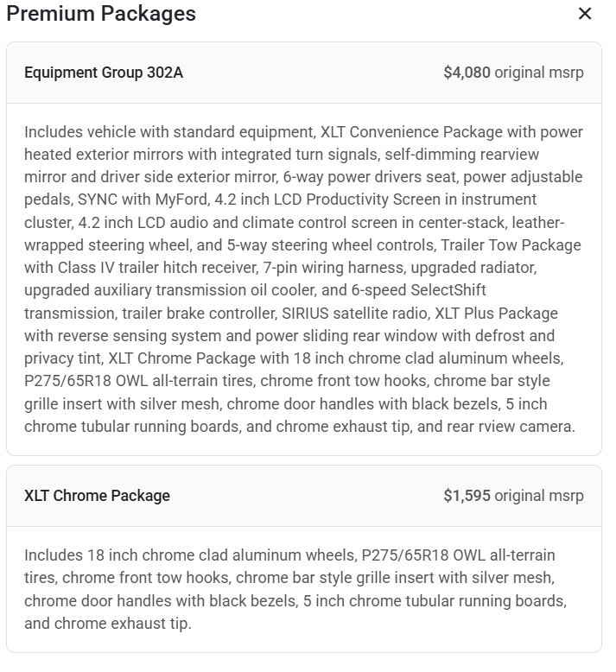Select the XLT Chrome Package heading
This screenshot has height=672, width=616.
[97, 496]
